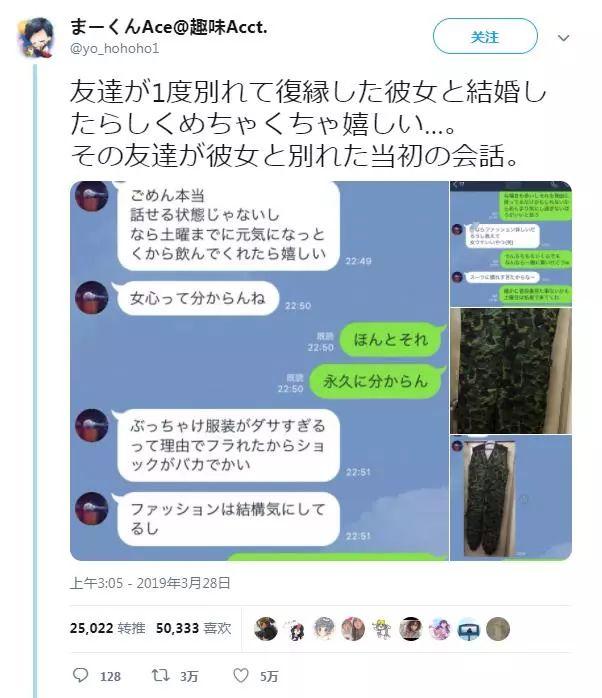Image resolution: width=602 pixels, height=698 pixels.
Task: Open the top-right chat screenshot thumbnail
Action: point(511,243)
